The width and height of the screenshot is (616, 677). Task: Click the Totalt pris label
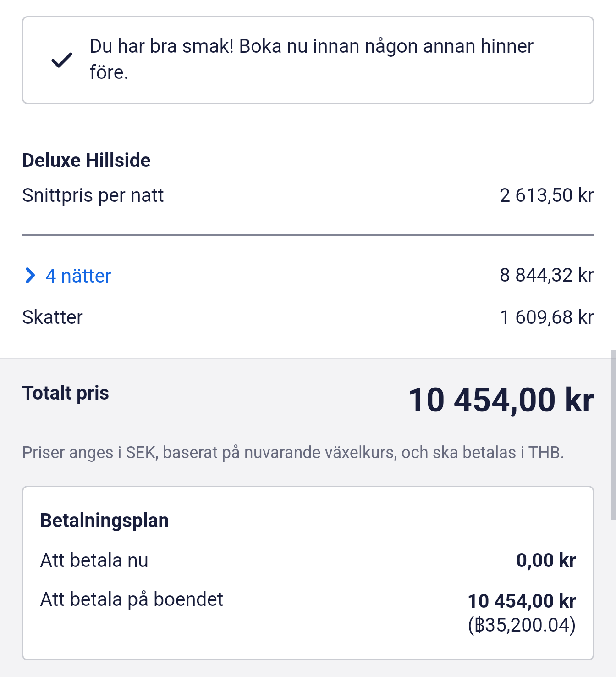pyautogui.click(x=66, y=393)
